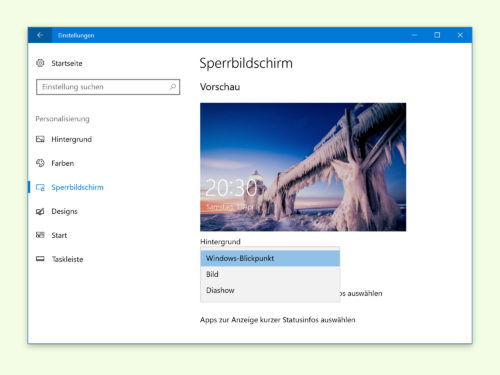Click the magnifier icon in search box
This screenshot has height=375, width=500.
point(173,87)
